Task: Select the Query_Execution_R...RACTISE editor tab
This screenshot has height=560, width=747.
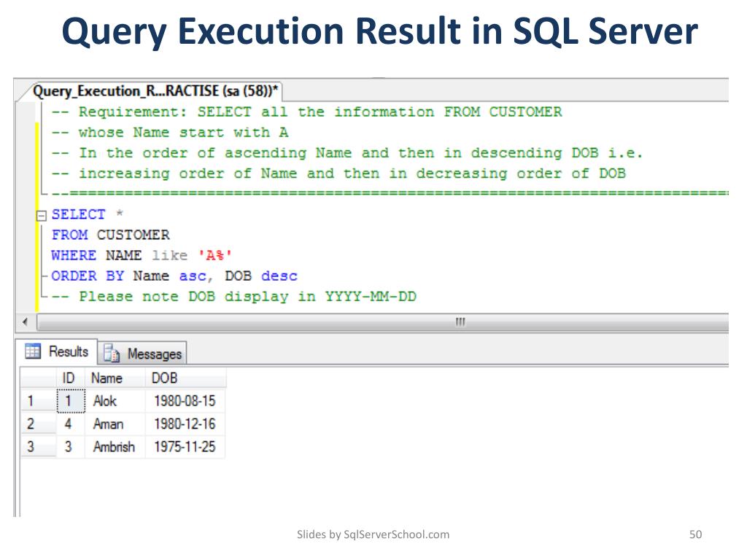Action: (x=155, y=91)
